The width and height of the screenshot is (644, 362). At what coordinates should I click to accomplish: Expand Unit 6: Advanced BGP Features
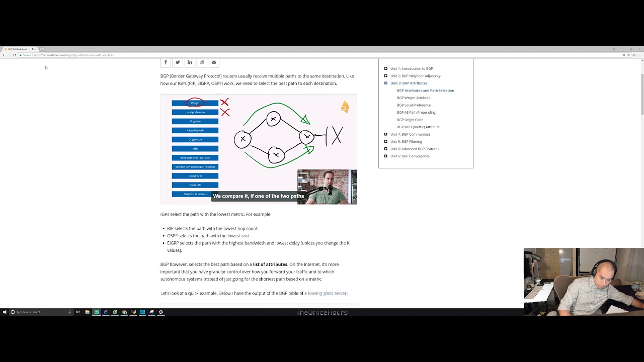tap(386, 149)
